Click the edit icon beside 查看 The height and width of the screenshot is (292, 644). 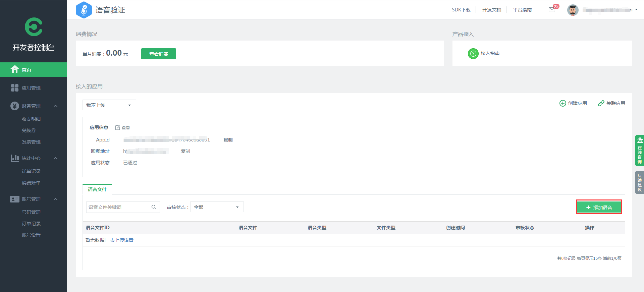118,128
